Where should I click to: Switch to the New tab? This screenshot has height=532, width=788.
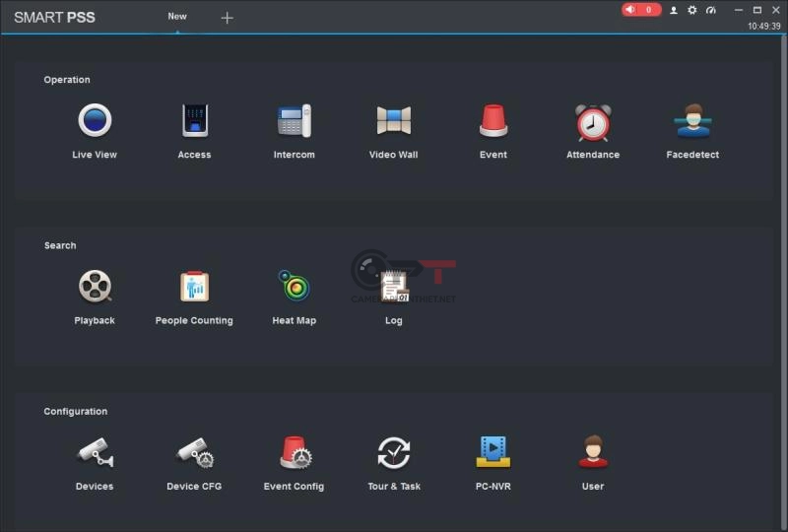[177, 17]
